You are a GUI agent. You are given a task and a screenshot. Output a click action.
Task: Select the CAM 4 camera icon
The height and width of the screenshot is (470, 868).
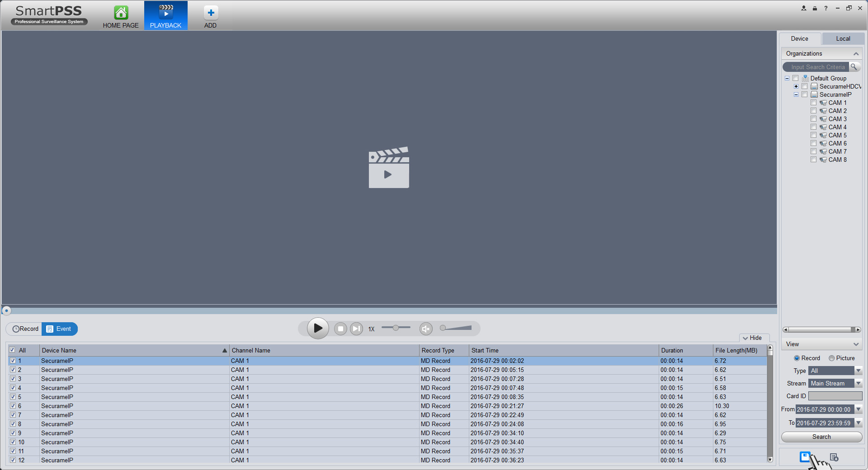coord(823,127)
